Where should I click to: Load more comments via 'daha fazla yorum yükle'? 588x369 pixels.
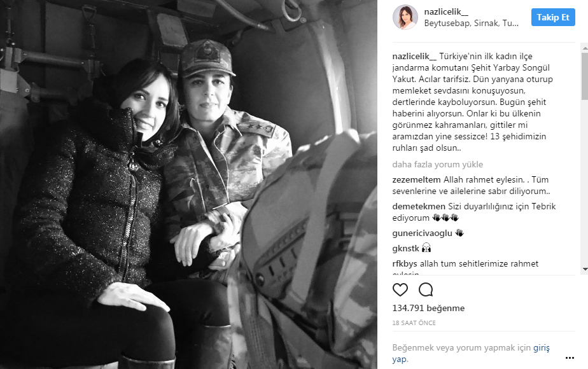click(437, 164)
